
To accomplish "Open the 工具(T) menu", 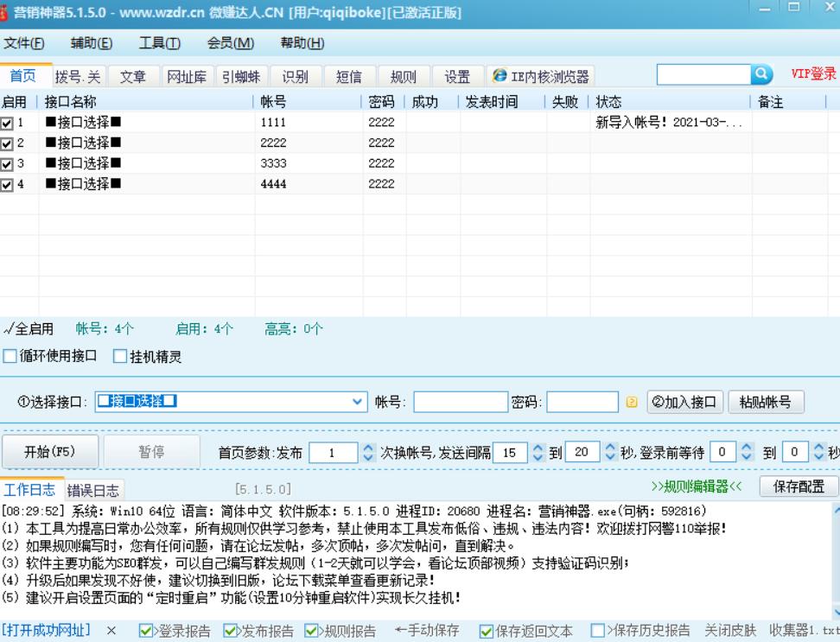I will pos(160,43).
